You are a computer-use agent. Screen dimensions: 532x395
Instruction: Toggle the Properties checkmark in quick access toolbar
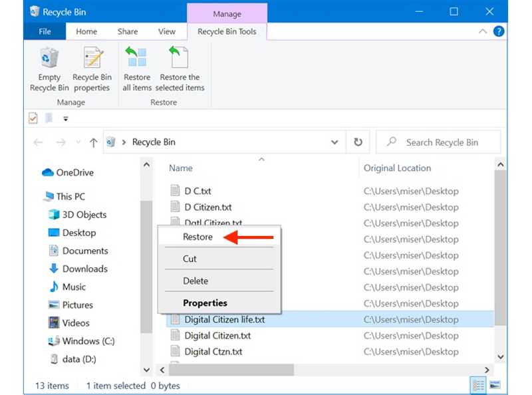pyautogui.click(x=33, y=118)
